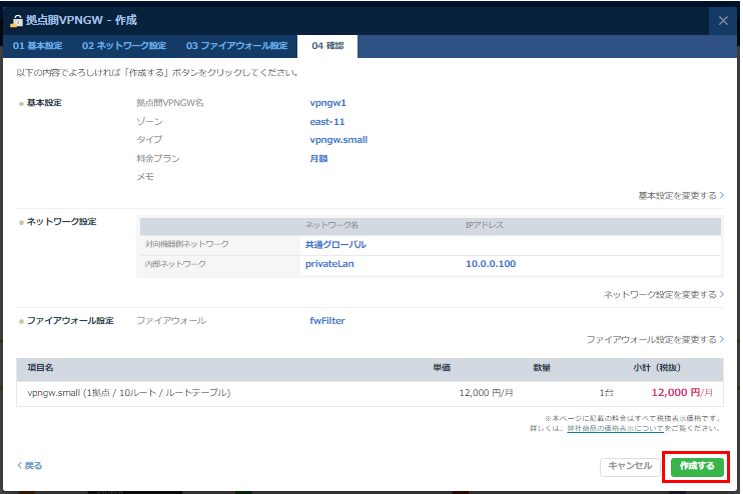Click the 料金プラン label
The width and height of the screenshot is (743, 494).
(x=158, y=159)
